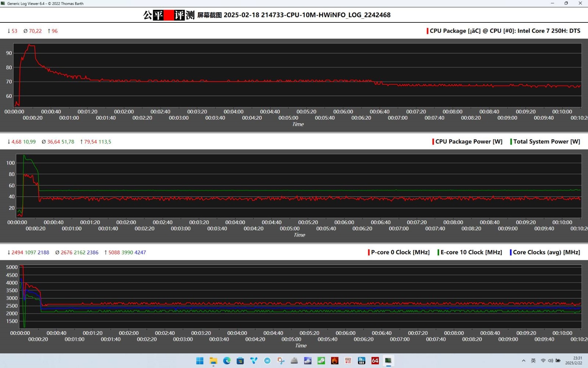Screen dimensions: 588x368
Task: Click the Generic Log Viewer app icon in title bar
Action: click(x=3, y=3)
